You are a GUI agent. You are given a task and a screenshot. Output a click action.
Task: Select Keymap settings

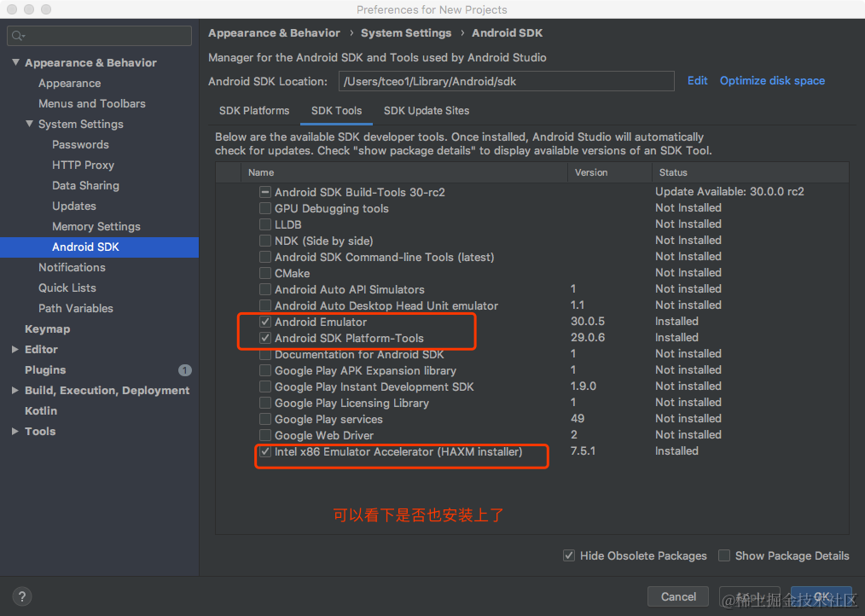tap(48, 329)
